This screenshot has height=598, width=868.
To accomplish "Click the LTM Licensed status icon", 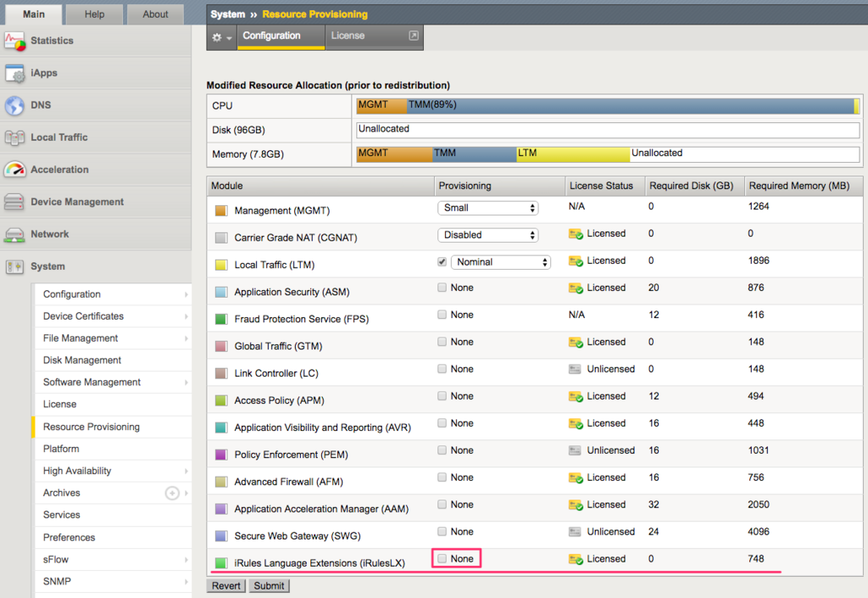I will (x=576, y=261).
